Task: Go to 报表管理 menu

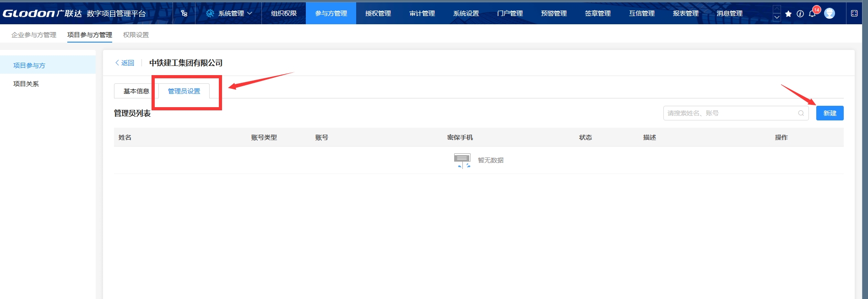Action: click(686, 13)
